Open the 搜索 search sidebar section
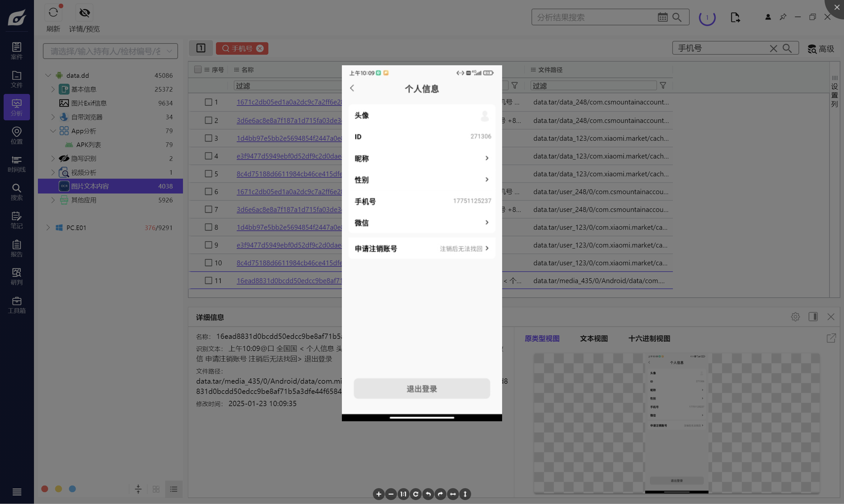844x504 pixels. click(x=16, y=192)
